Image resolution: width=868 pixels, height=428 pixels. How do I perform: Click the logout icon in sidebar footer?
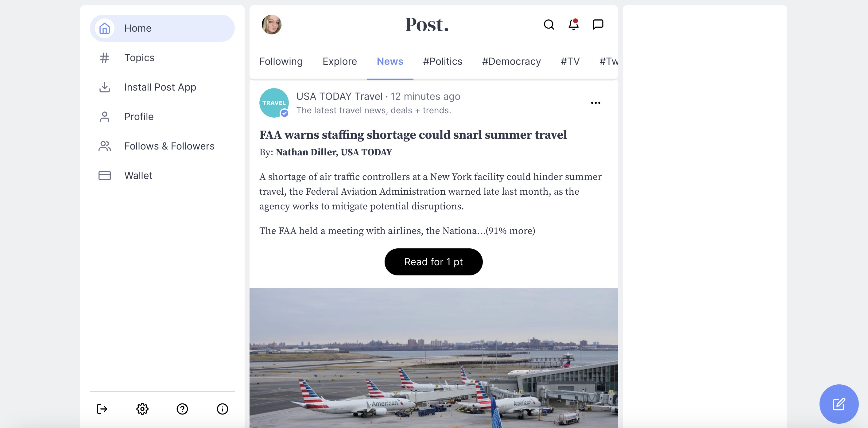tap(102, 409)
